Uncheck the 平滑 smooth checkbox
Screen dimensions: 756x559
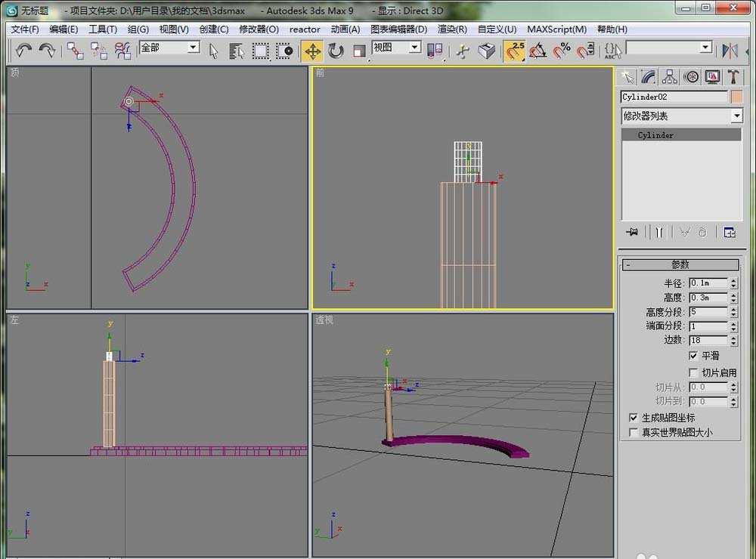click(693, 356)
